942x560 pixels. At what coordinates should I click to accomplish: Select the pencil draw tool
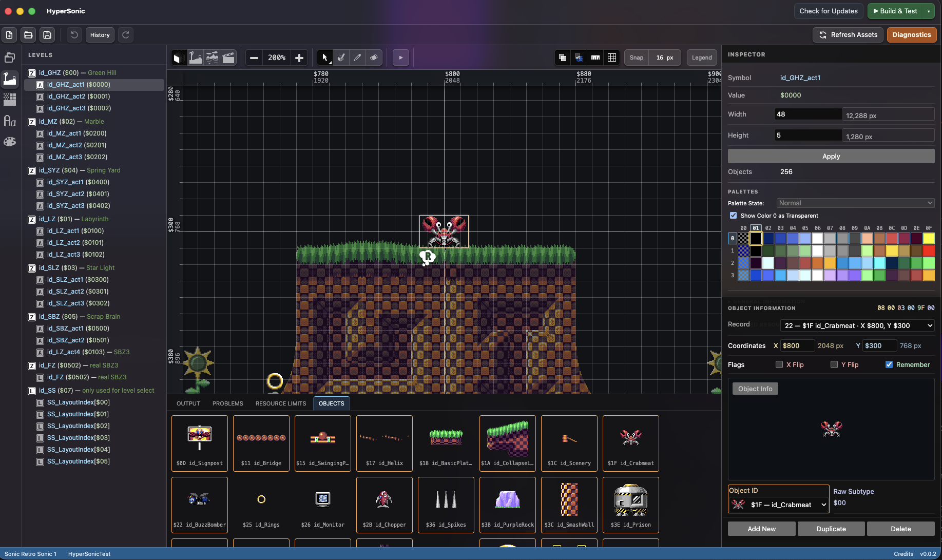click(357, 57)
